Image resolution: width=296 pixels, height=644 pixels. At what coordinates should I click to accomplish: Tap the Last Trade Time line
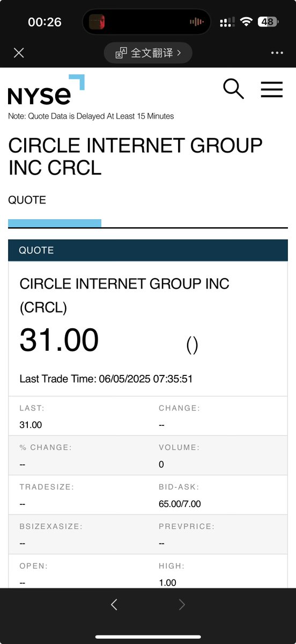click(x=106, y=379)
